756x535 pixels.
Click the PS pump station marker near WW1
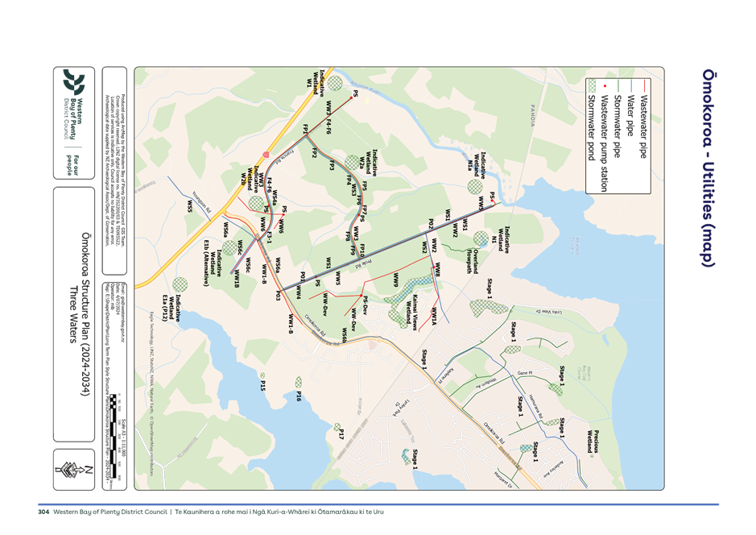coord(351,97)
